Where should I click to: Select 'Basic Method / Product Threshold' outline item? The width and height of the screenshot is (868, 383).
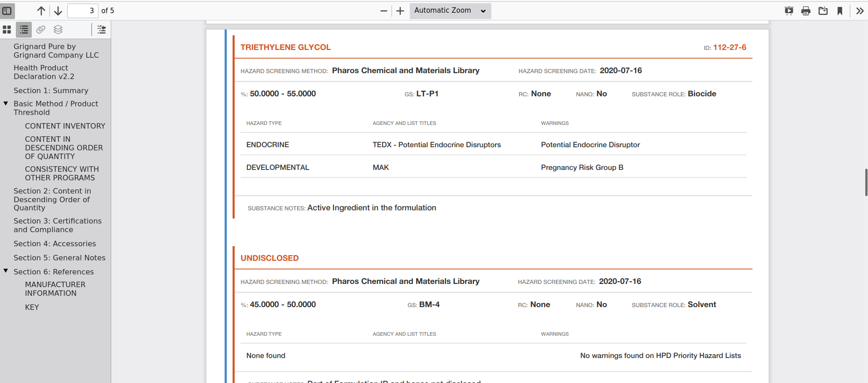point(56,108)
